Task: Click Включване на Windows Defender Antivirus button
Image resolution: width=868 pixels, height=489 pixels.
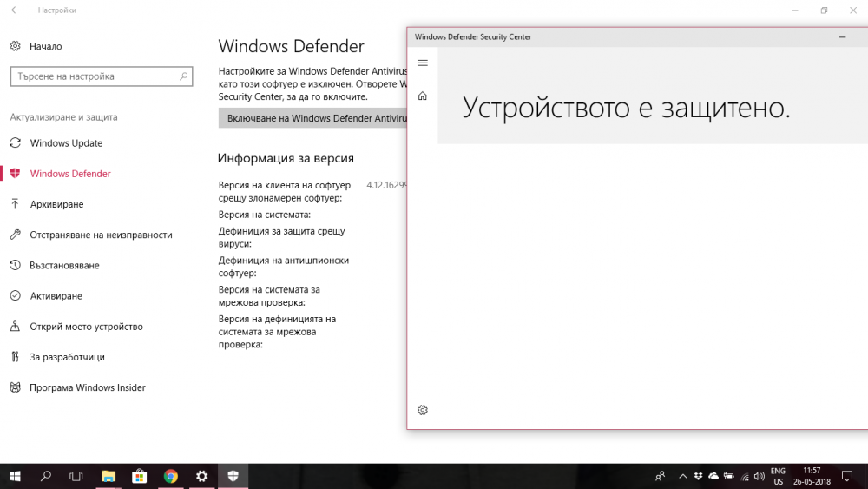Action: [x=312, y=118]
